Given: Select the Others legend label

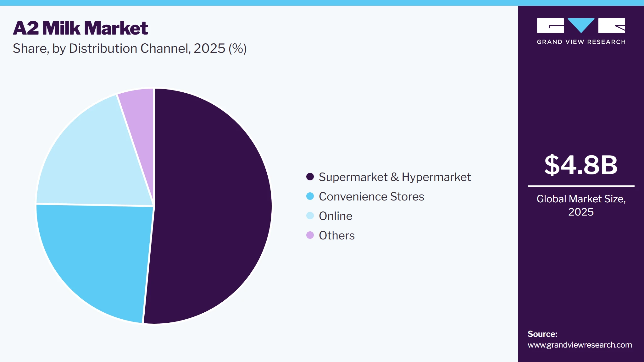Looking at the screenshot, I should tap(337, 236).
